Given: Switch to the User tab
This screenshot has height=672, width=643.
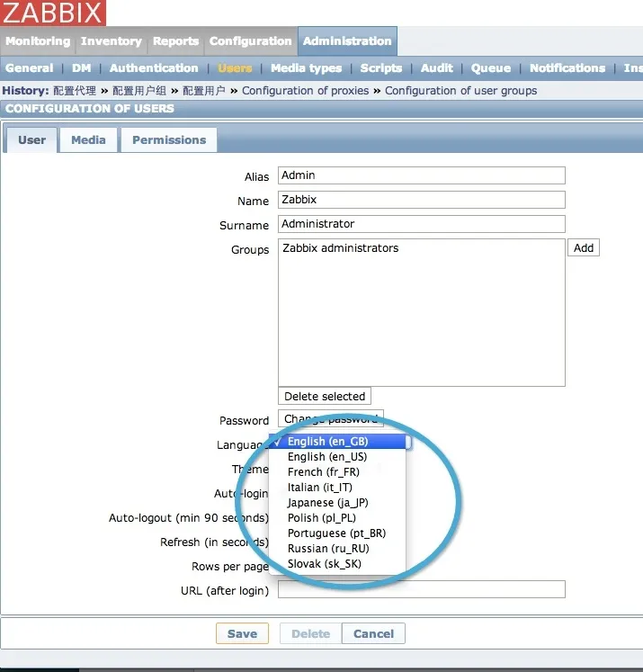Looking at the screenshot, I should pyautogui.click(x=31, y=140).
